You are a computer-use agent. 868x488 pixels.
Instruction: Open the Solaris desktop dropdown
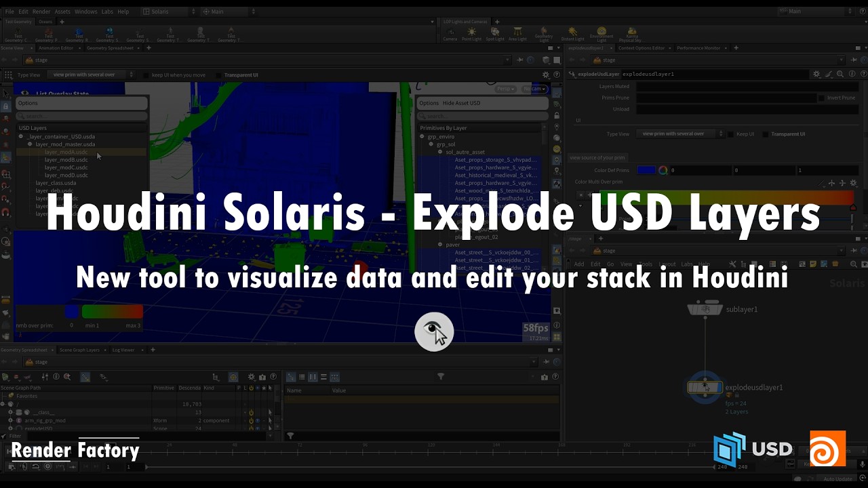170,12
